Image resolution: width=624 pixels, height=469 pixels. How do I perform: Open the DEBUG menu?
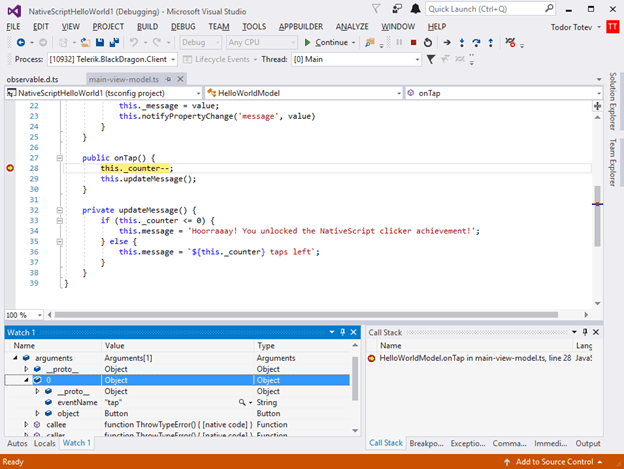[x=183, y=27]
